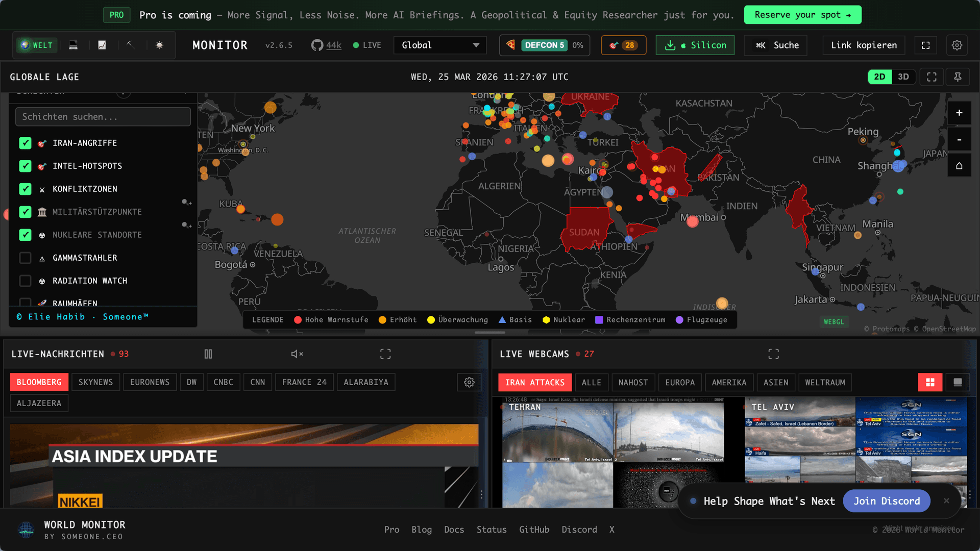Click the settings gear in the top-right corner
980x551 pixels.
957,45
